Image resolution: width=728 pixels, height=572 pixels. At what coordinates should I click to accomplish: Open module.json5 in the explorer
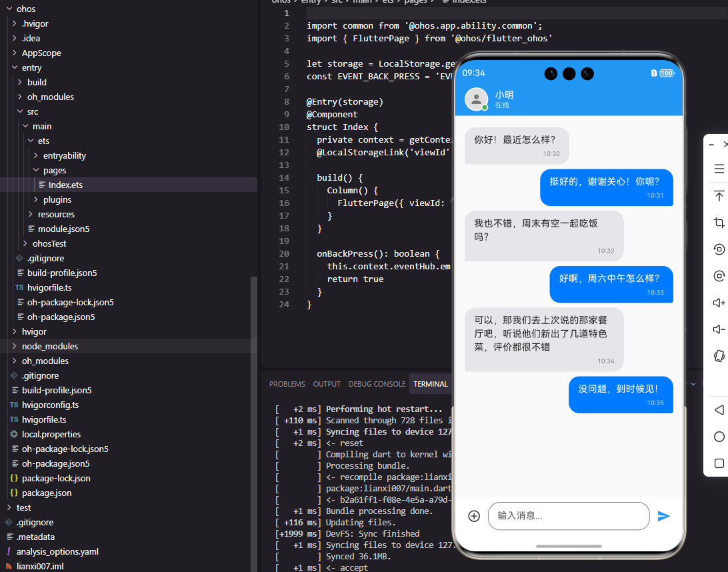128,229
